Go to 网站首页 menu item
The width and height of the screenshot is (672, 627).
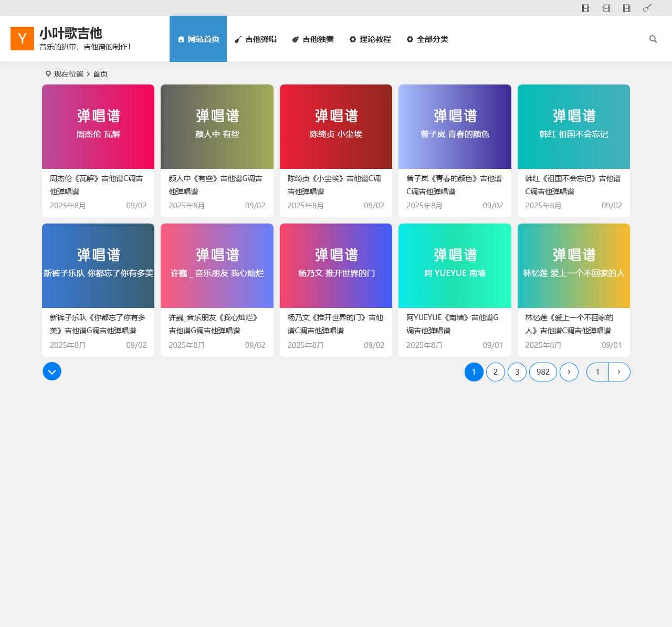tap(198, 39)
